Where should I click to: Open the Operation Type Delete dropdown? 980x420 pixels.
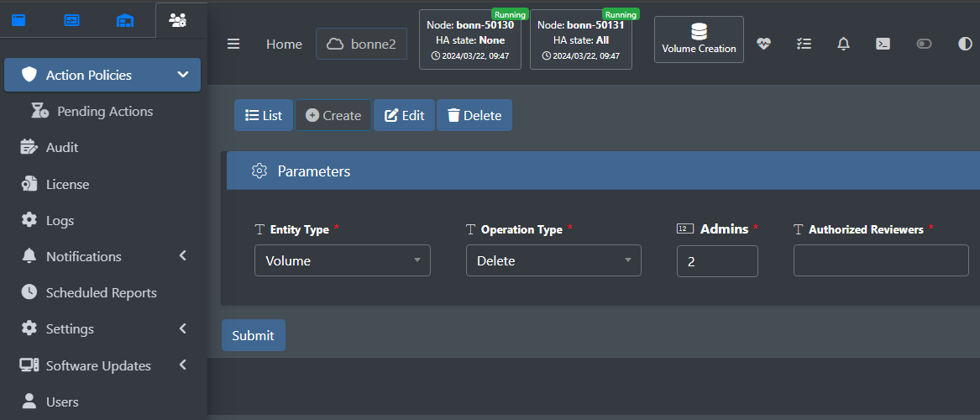coord(553,260)
